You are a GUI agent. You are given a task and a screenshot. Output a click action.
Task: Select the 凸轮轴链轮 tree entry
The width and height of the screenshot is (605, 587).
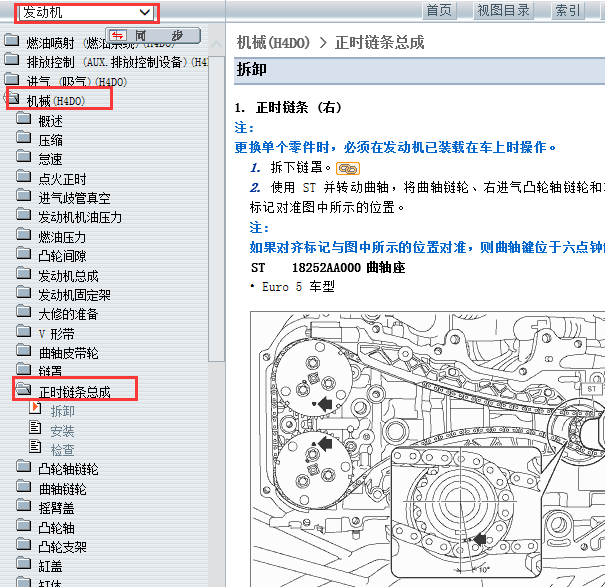(68, 470)
